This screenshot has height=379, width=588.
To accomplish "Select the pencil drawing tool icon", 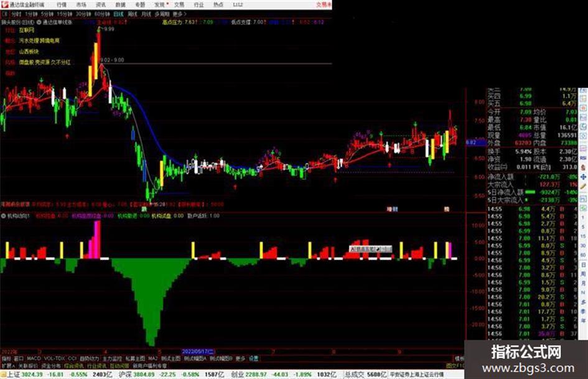I will (583, 186).
